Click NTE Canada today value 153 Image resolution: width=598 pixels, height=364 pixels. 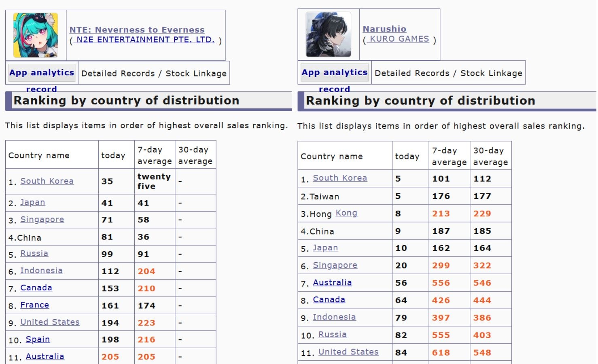click(110, 288)
